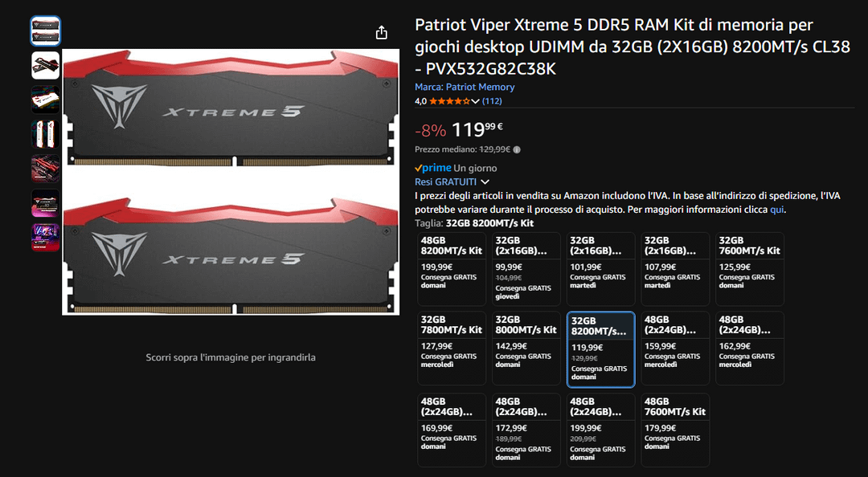
Task: Click the -8% discount label
Action: [x=430, y=131]
